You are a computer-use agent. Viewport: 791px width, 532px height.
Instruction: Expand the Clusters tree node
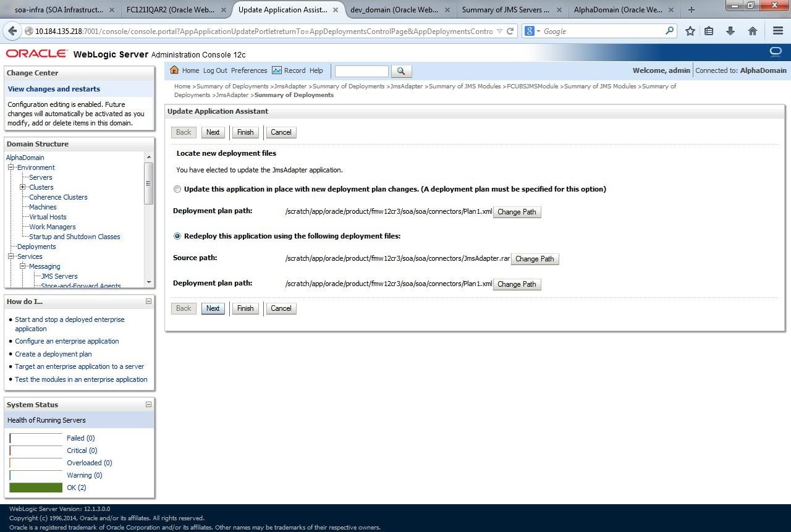22,187
